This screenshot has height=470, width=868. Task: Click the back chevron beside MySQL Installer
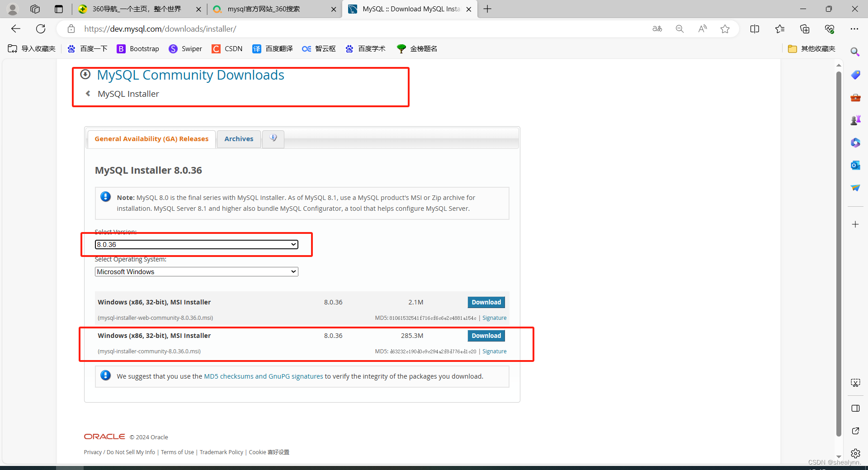point(88,94)
